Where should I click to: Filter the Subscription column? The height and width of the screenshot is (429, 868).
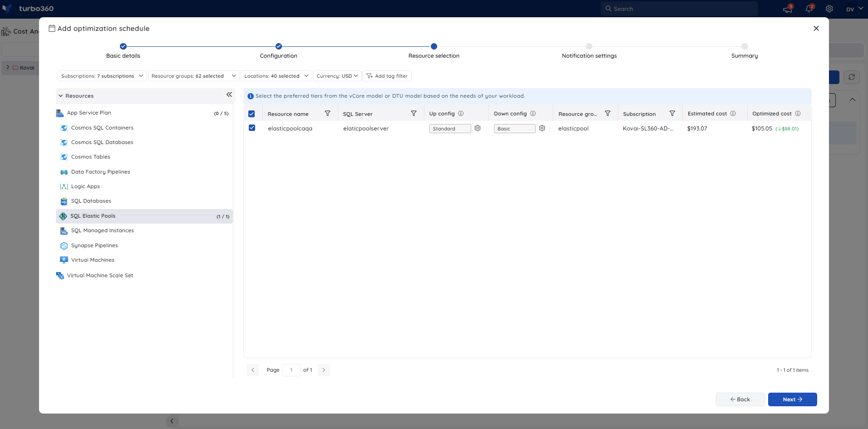[x=672, y=113]
